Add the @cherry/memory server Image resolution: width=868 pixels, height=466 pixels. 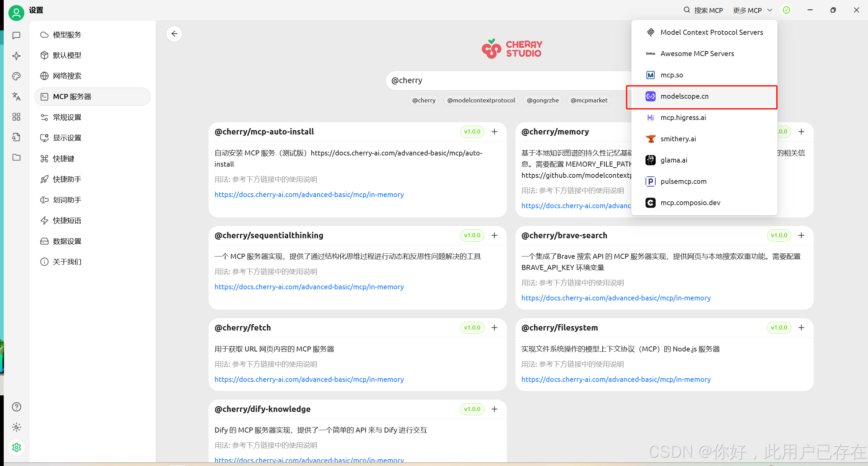[x=801, y=131]
